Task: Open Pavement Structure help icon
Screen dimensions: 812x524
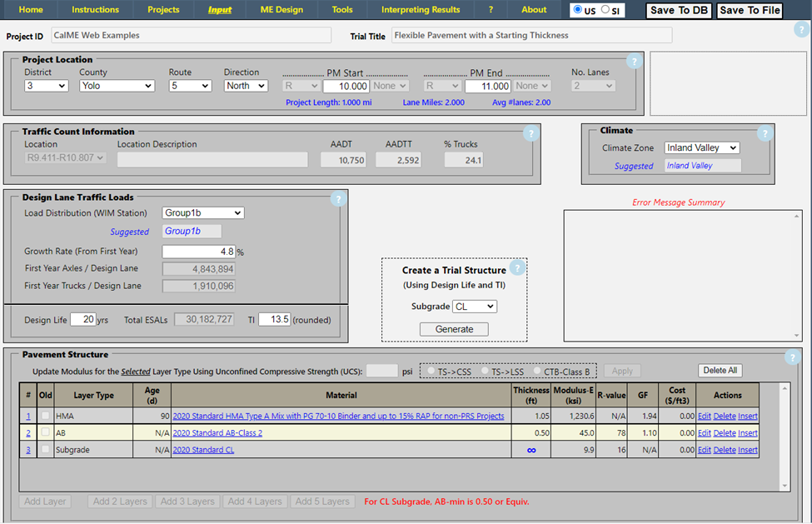Action: pyautogui.click(x=791, y=357)
